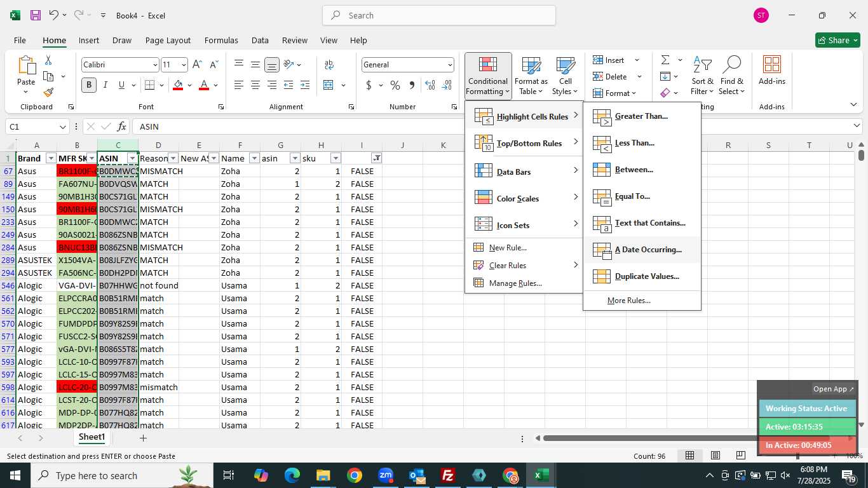This screenshot has height=488, width=868.
Task: Undo the last action
Action: coord(54,15)
